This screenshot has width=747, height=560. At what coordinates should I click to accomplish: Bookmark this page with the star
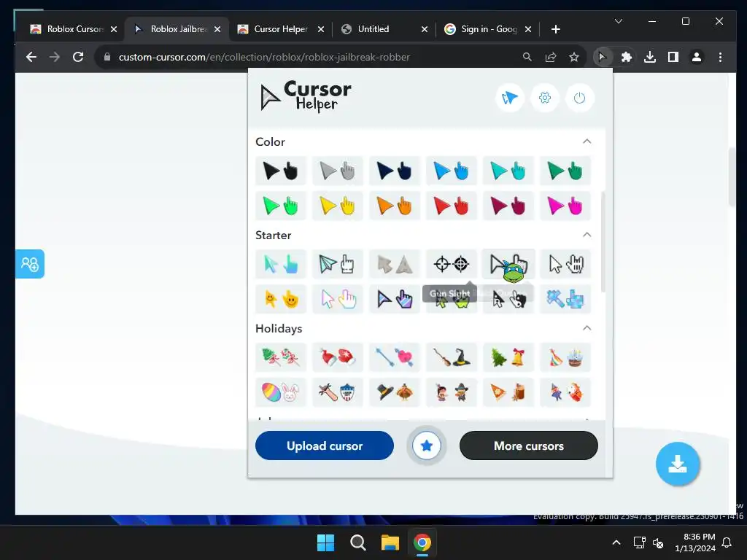(x=574, y=57)
